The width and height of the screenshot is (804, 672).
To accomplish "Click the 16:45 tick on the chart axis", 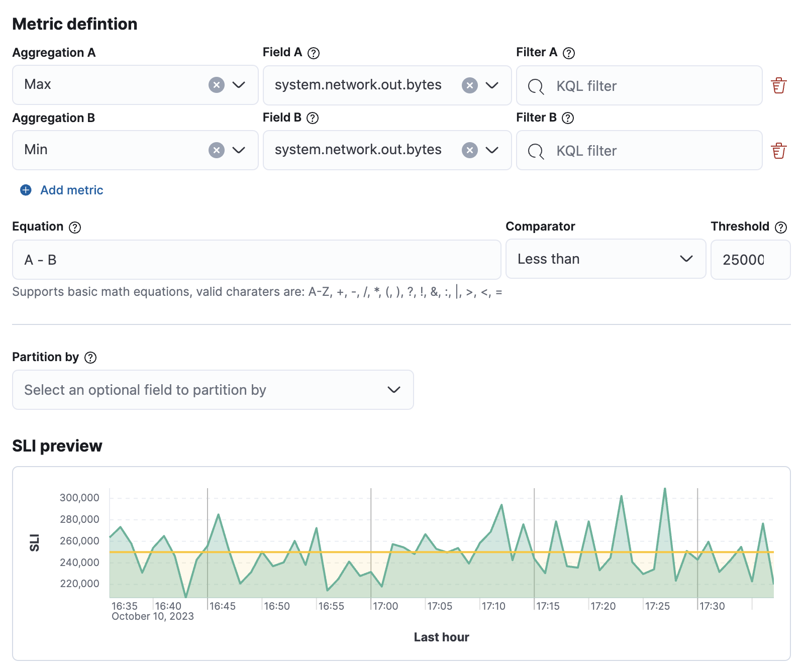I will pyautogui.click(x=223, y=606).
